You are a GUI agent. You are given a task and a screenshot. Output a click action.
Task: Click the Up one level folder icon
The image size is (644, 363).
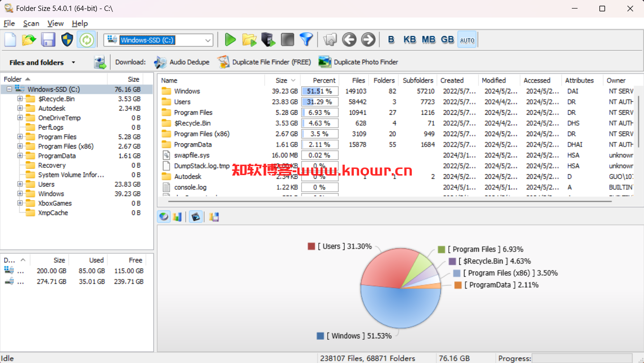coord(330,40)
